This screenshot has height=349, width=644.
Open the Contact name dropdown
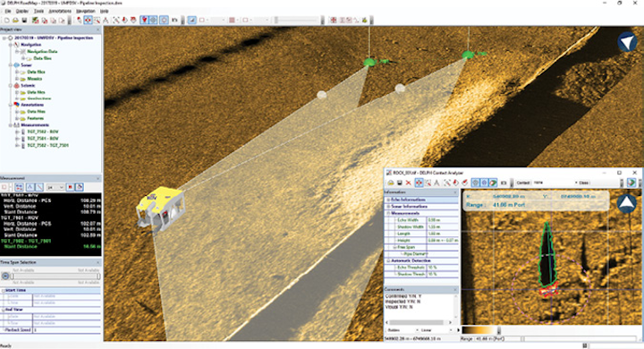555,183
